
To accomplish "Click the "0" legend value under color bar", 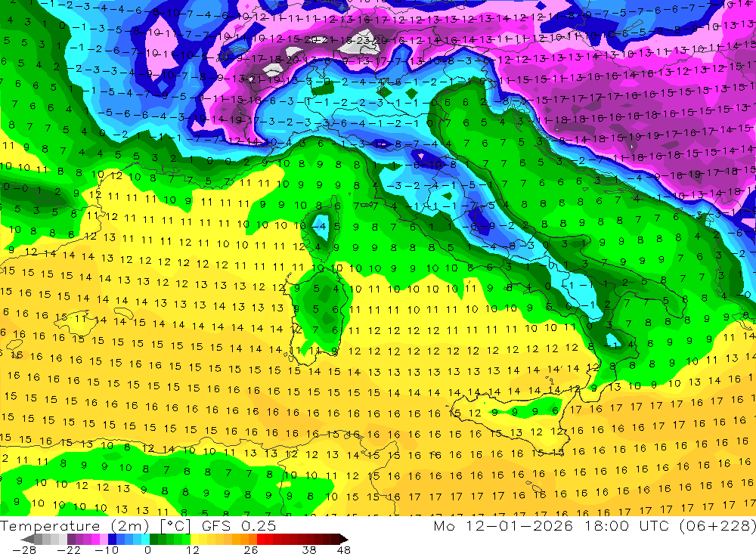I will [147, 549].
